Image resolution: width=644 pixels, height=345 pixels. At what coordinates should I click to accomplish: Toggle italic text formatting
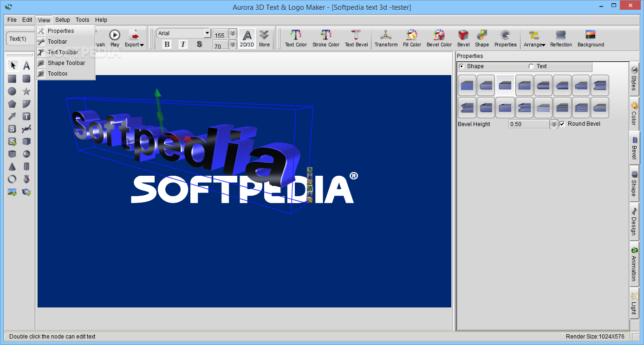coord(183,44)
